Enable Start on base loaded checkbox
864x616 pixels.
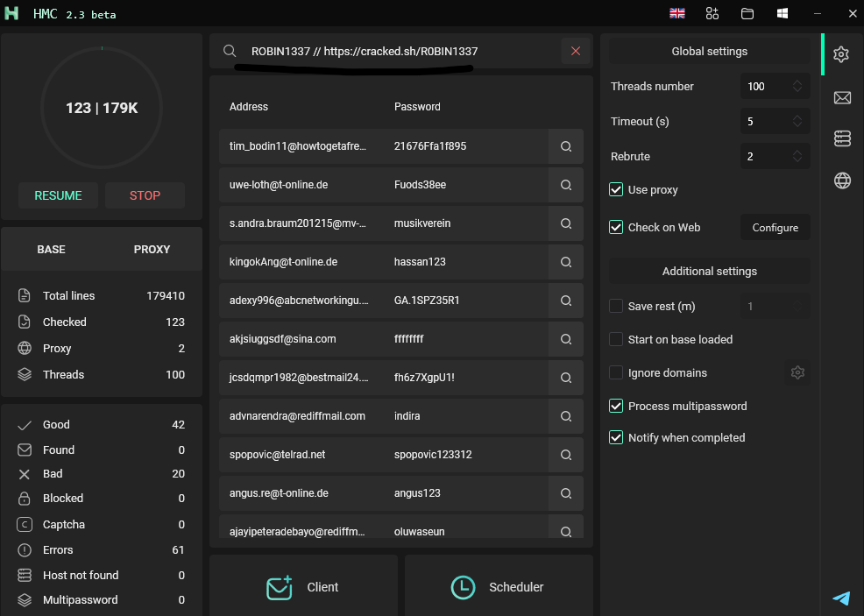tap(616, 339)
